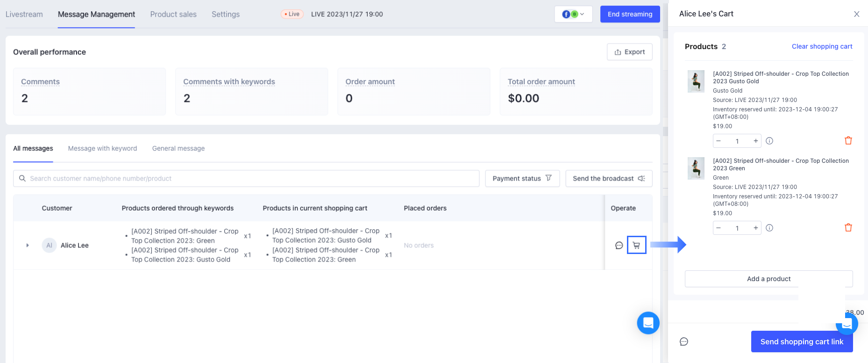Open the Payment status filter

click(522, 178)
